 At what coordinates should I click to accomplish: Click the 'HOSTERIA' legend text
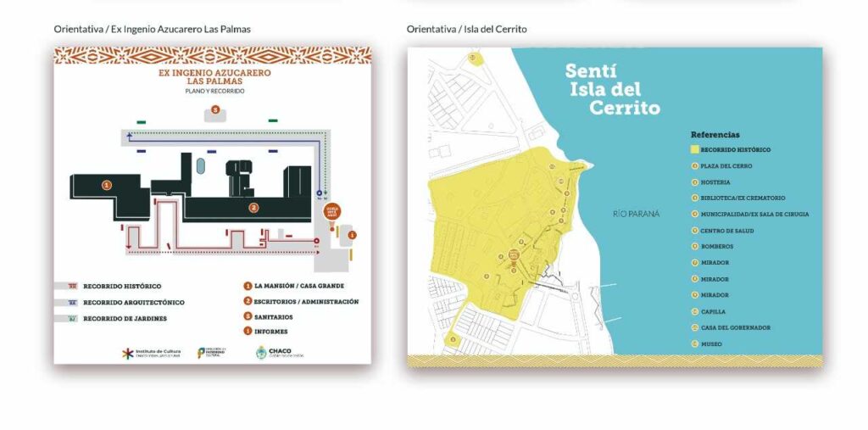point(715,182)
